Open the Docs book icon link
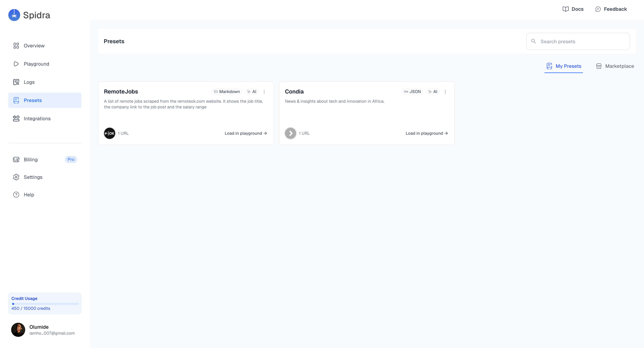The image size is (644, 348). (x=566, y=9)
